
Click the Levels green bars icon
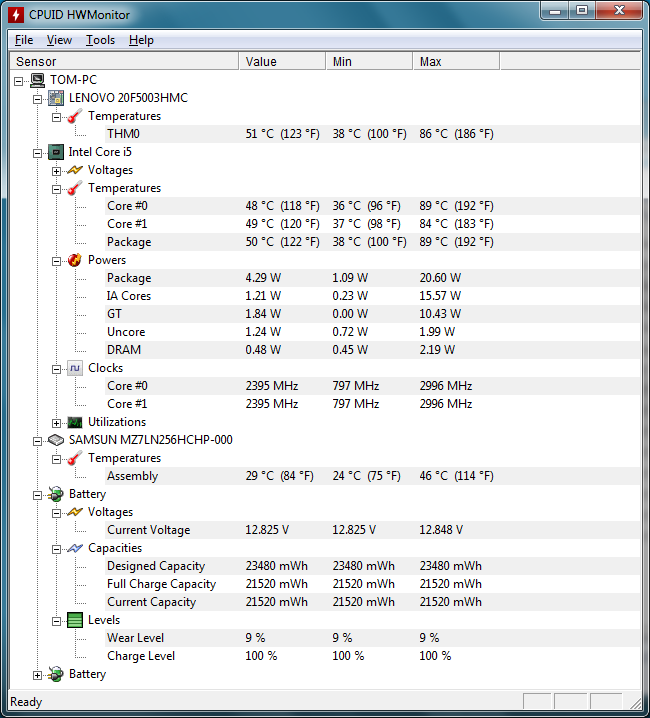pyautogui.click(x=75, y=620)
